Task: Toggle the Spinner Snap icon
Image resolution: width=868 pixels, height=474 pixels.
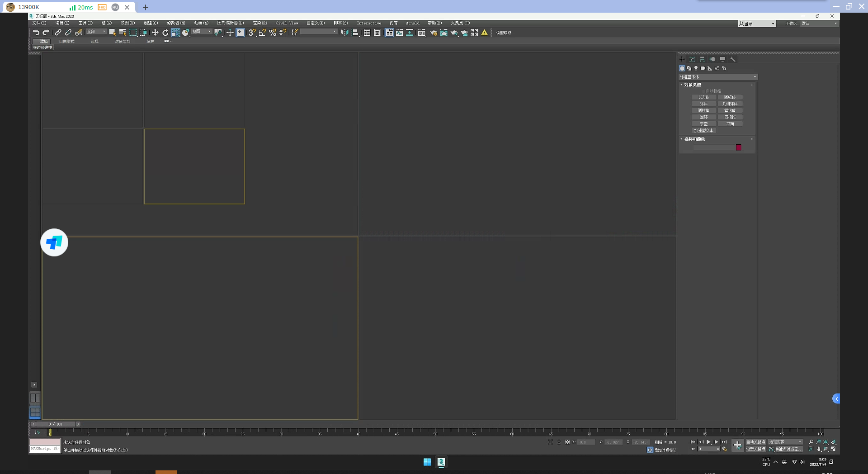Action: click(283, 33)
